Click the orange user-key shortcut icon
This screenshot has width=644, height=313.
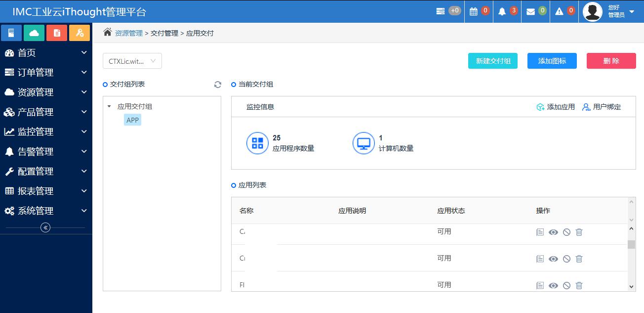click(80, 33)
